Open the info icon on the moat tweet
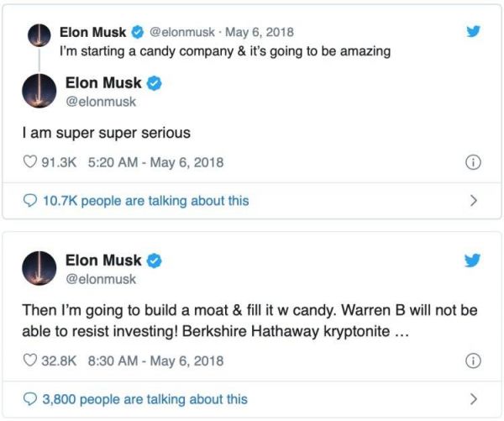The height and width of the screenshot is (421, 504). pos(473,360)
